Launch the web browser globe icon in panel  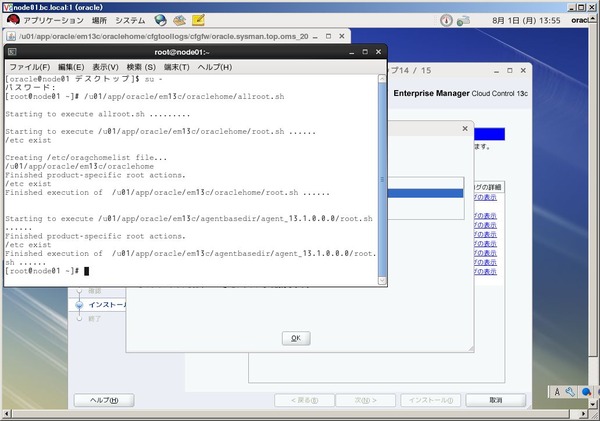coord(160,20)
